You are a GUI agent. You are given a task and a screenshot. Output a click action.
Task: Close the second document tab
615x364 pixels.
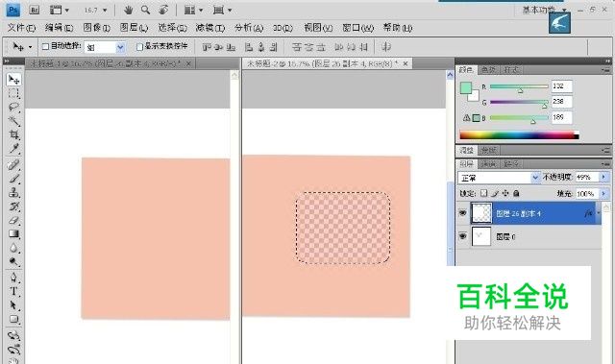point(406,63)
